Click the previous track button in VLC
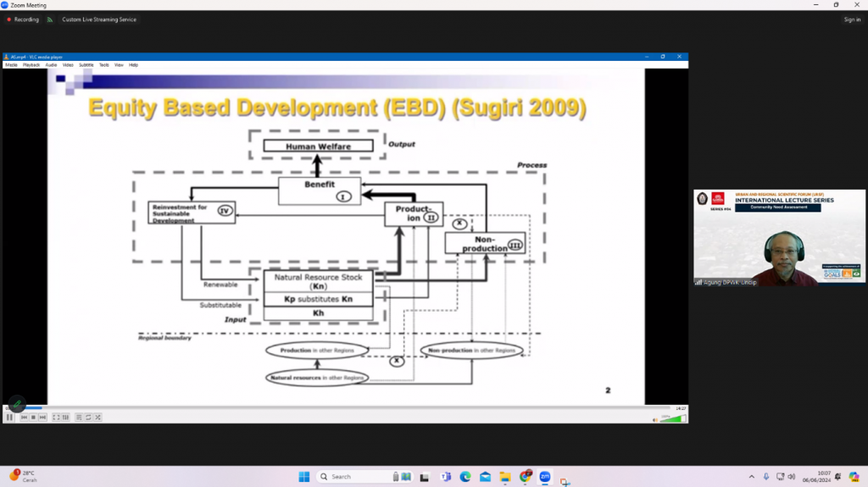The image size is (868, 487). [25, 417]
